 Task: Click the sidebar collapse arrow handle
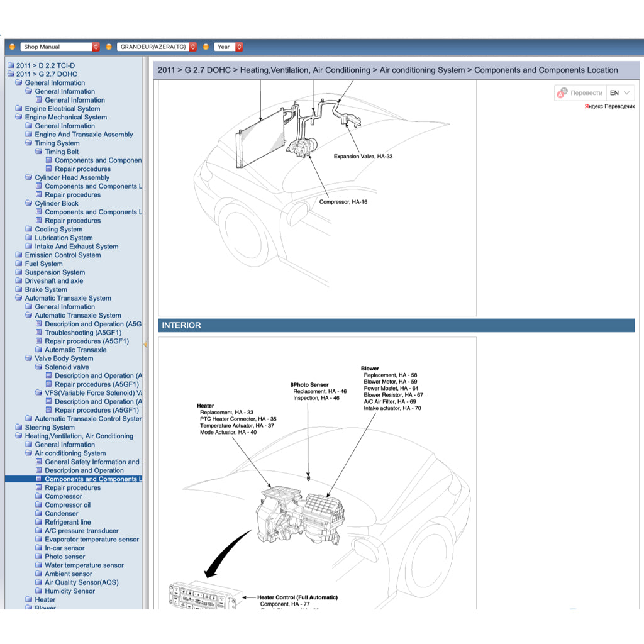point(146,345)
